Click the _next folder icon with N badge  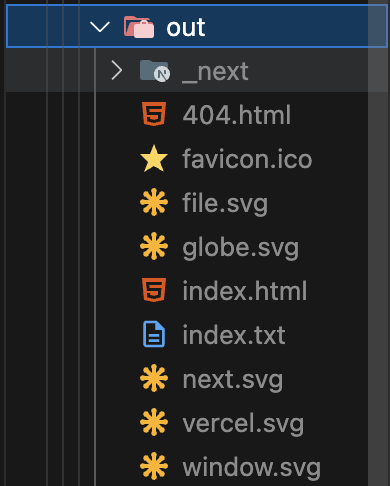pyautogui.click(x=155, y=71)
